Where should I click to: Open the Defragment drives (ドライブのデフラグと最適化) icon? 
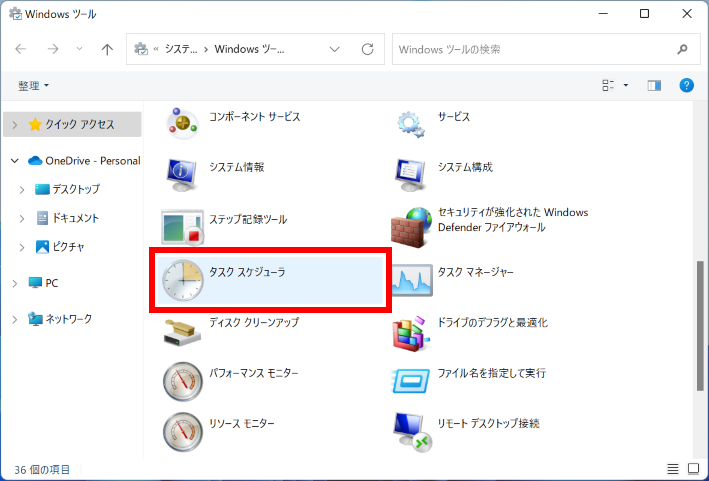click(x=411, y=334)
